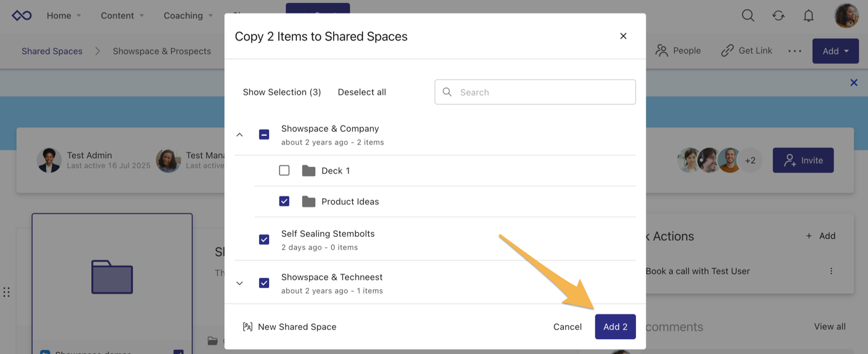This screenshot has height=354, width=868.
Task: Uncheck Self Sealing Stembolts checkbox
Action: (264, 239)
